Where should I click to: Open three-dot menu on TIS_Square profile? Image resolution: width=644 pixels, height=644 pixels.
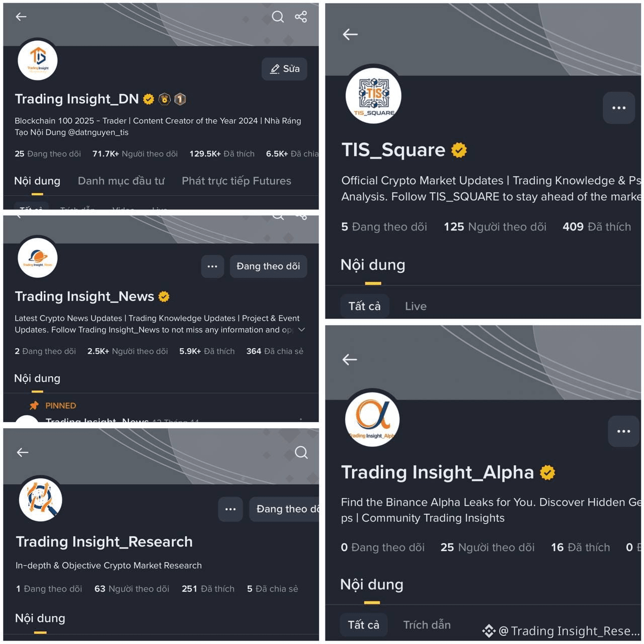click(x=619, y=108)
